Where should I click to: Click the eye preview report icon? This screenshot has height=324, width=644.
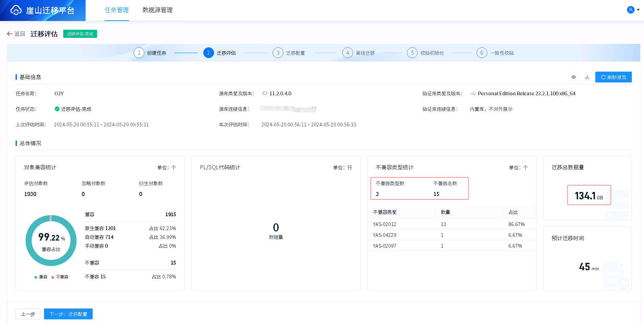[x=574, y=77]
